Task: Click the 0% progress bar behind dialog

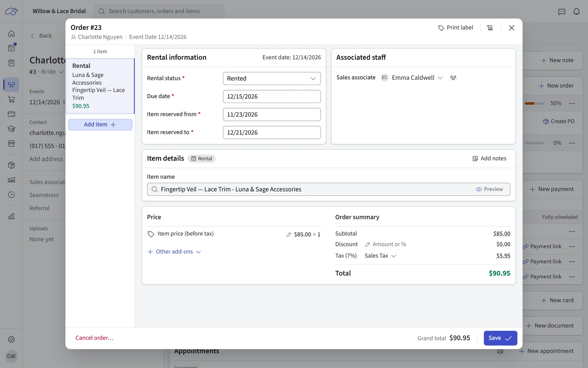Action: click(x=534, y=143)
